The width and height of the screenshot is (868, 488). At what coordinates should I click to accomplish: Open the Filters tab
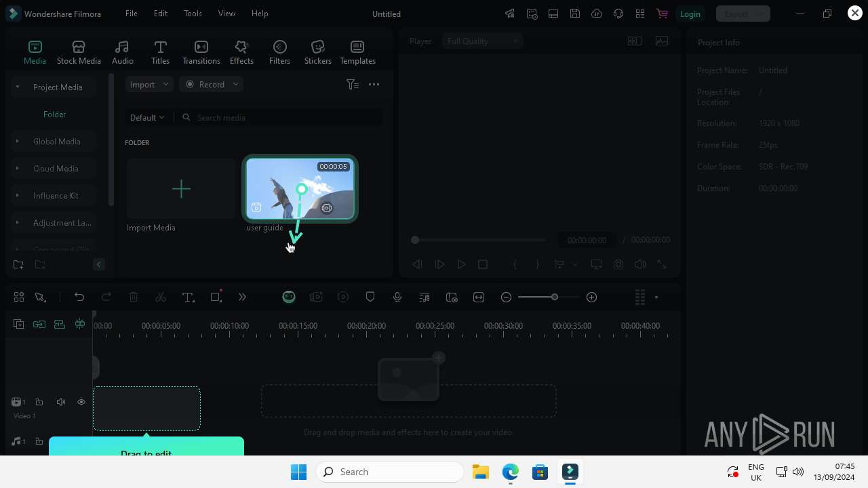pos(279,52)
